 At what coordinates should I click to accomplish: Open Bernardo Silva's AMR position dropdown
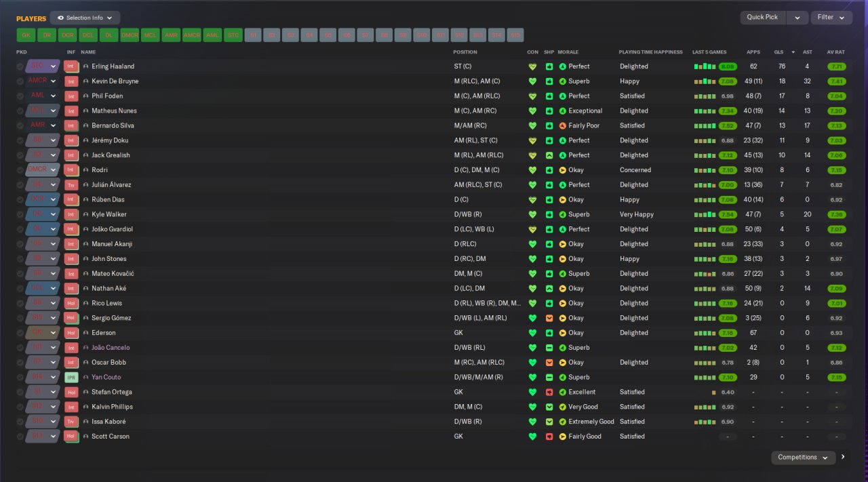[42, 126]
